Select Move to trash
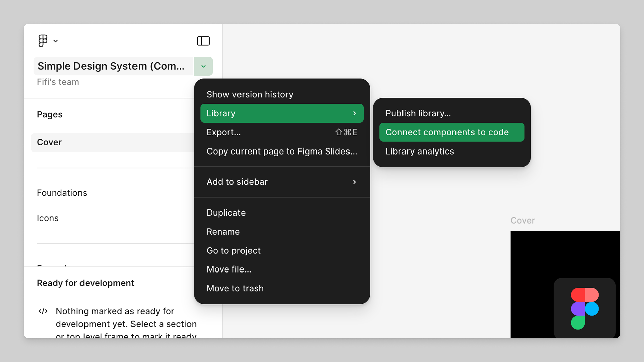 coord(235,288)
